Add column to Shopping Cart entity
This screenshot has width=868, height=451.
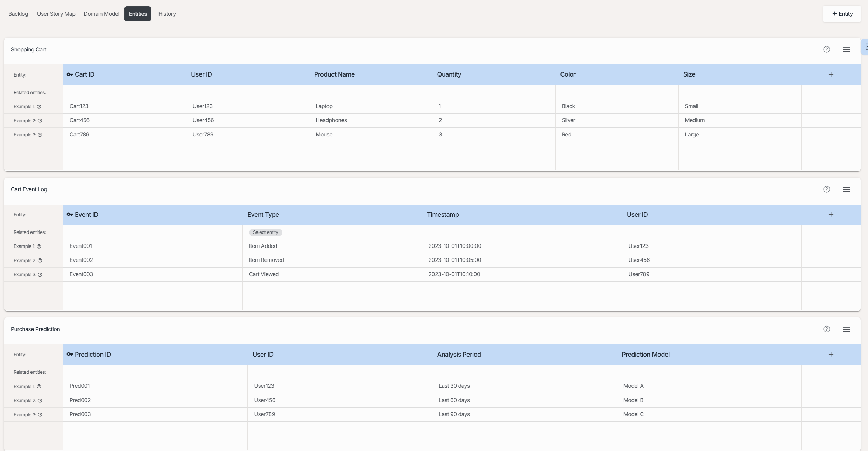coord(831,74)
